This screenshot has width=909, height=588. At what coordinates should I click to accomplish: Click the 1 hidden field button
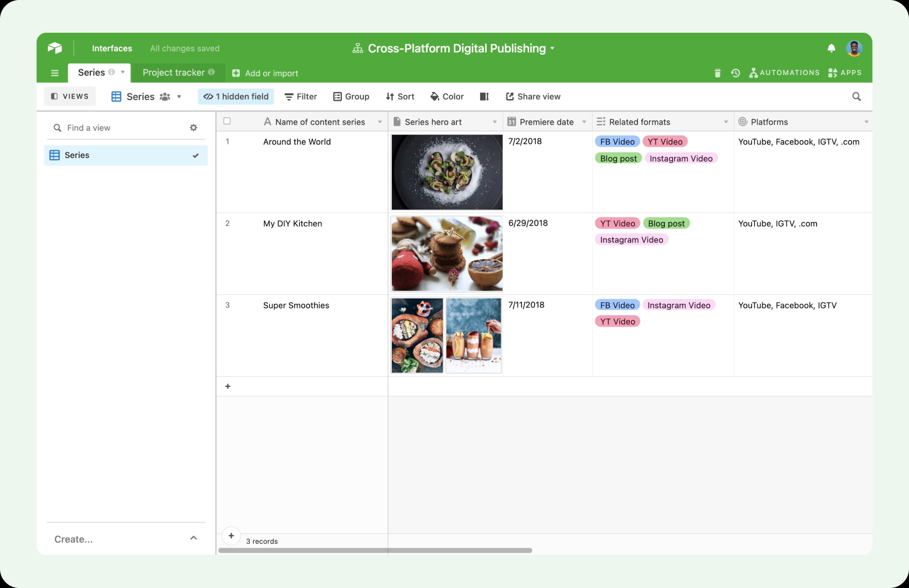[236, 97]
